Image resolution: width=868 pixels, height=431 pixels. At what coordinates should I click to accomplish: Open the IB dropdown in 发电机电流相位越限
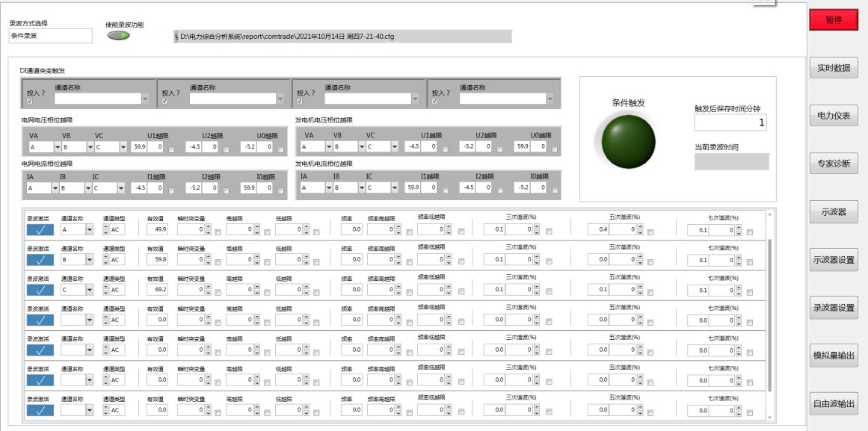362,187
